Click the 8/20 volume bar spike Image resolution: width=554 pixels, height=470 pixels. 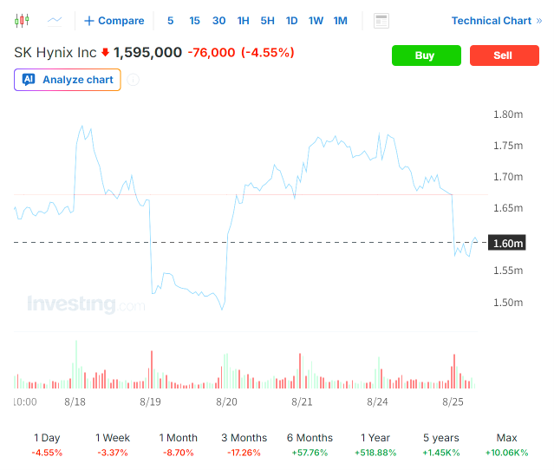click(226, 371)
